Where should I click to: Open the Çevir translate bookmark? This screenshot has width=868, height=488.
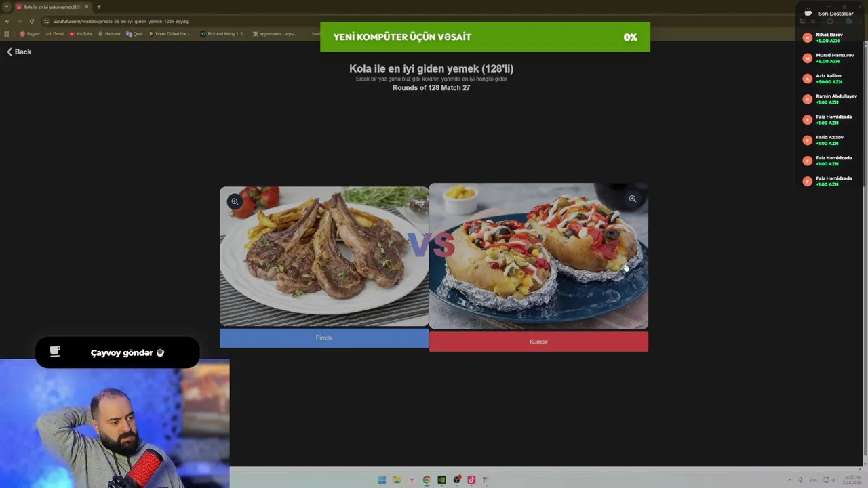coord(134,33)
